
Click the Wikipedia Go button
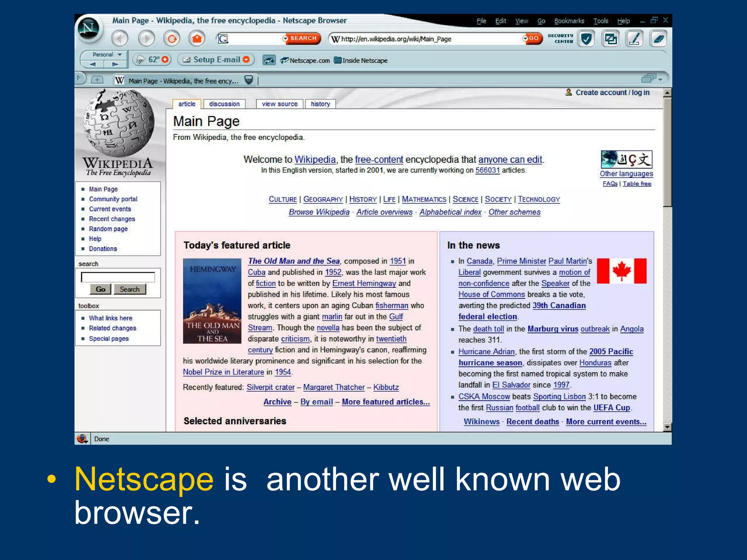pyautogui.click(x=100, y=289)
